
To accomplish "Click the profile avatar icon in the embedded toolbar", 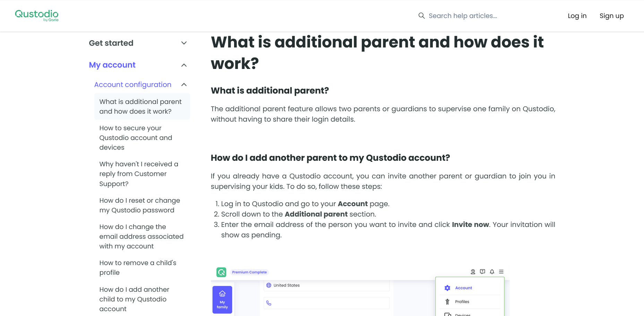I will 473,272.
